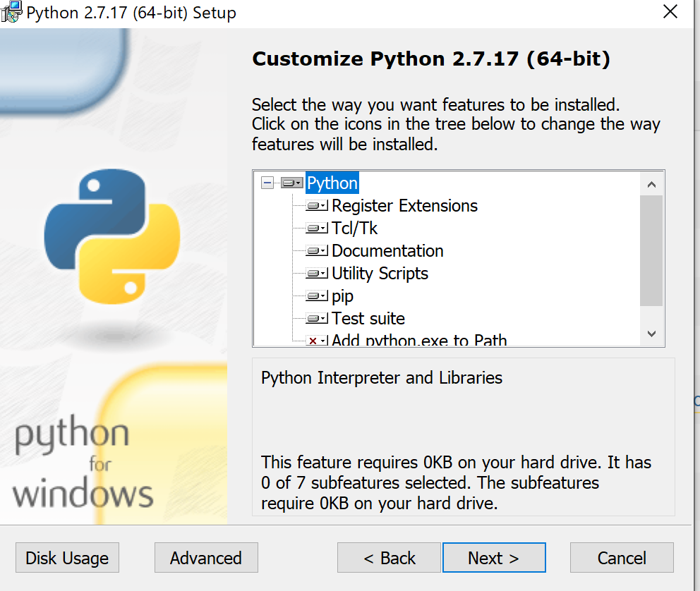700x591 pixels.
Task: Open Test suite feature install dropdown icon
Action: [317, 319]
